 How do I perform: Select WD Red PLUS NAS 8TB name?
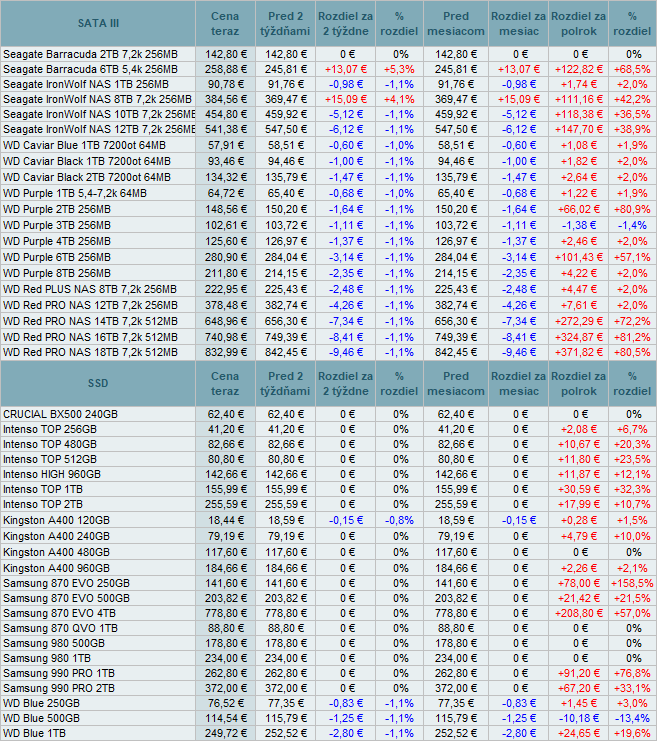[x=90, y=289]
